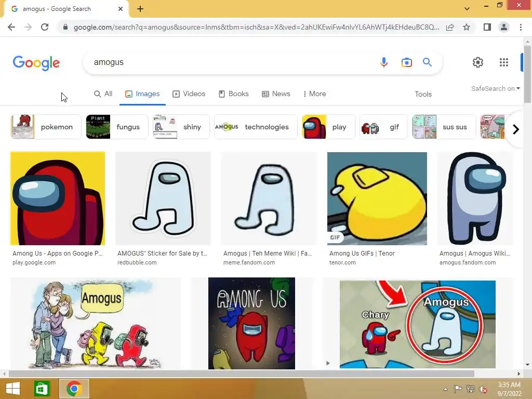Image resolution: width=532 pixels, height=399 pixels.
Task: Click the horizontal scrollbar at page bottom
Action: [x=241, y=374]
